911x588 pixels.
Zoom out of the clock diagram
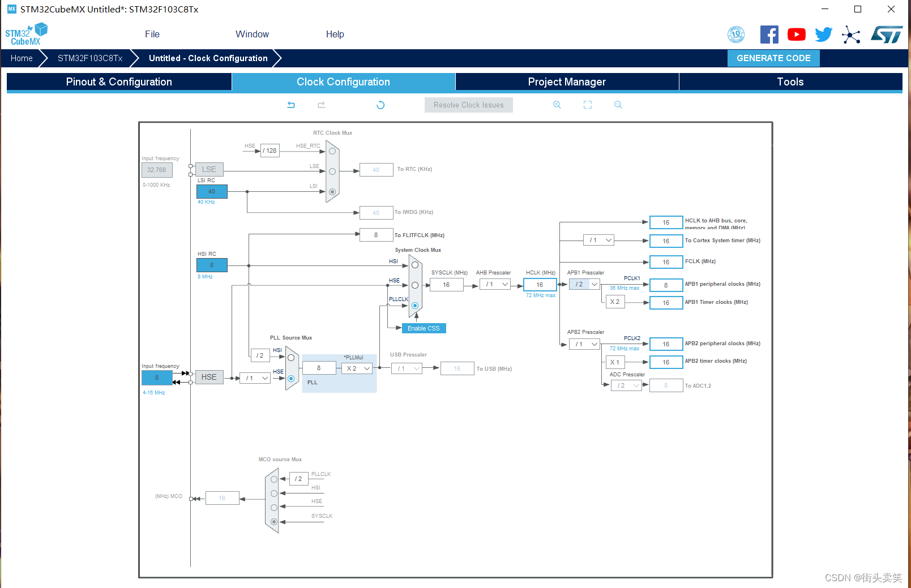point(618,105)
